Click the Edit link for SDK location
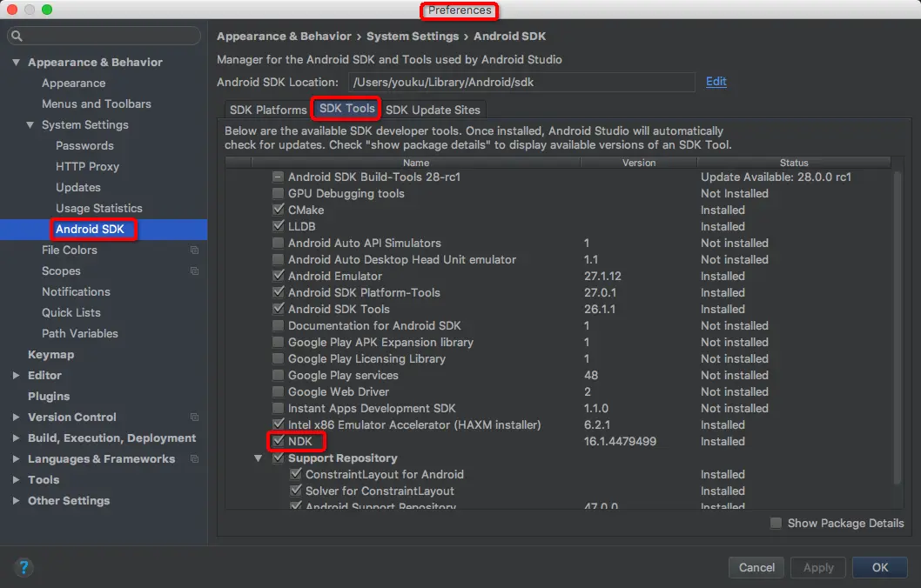The image size is (921, 588). (x=716, y=82)
